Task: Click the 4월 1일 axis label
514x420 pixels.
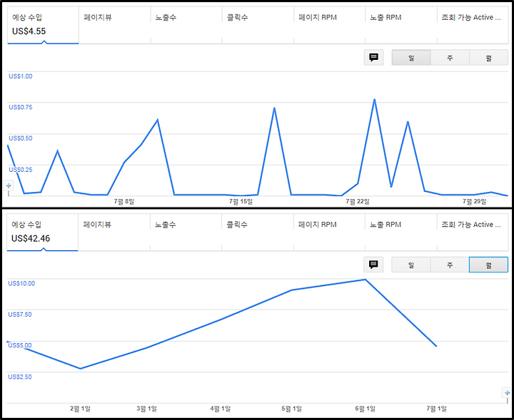Action: coord(221,409)
